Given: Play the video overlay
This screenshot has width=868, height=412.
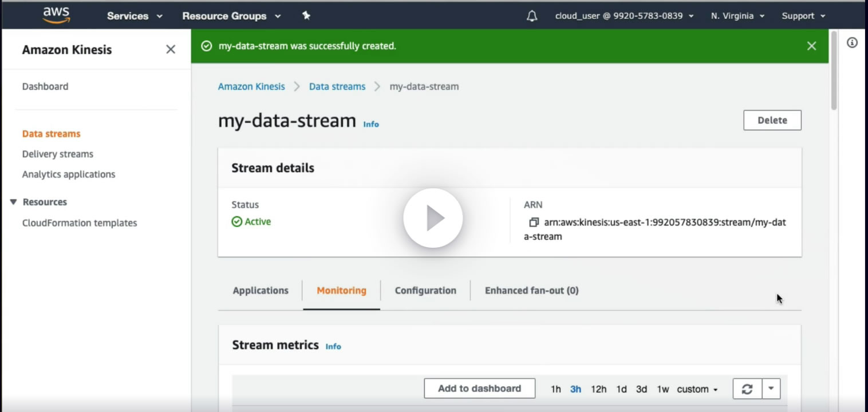Looking at the screenshot, I should [x=433, y=218].
